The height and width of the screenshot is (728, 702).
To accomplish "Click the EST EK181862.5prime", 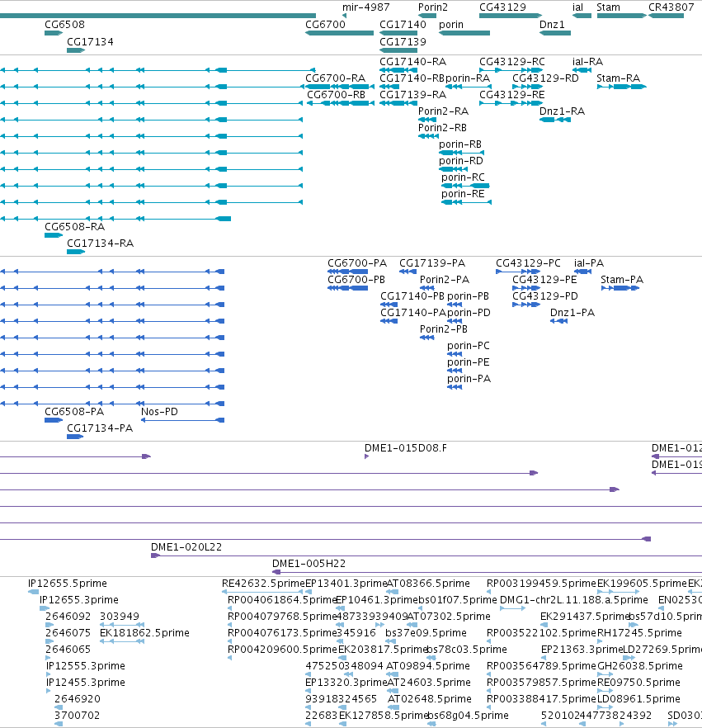I will 144,633.
